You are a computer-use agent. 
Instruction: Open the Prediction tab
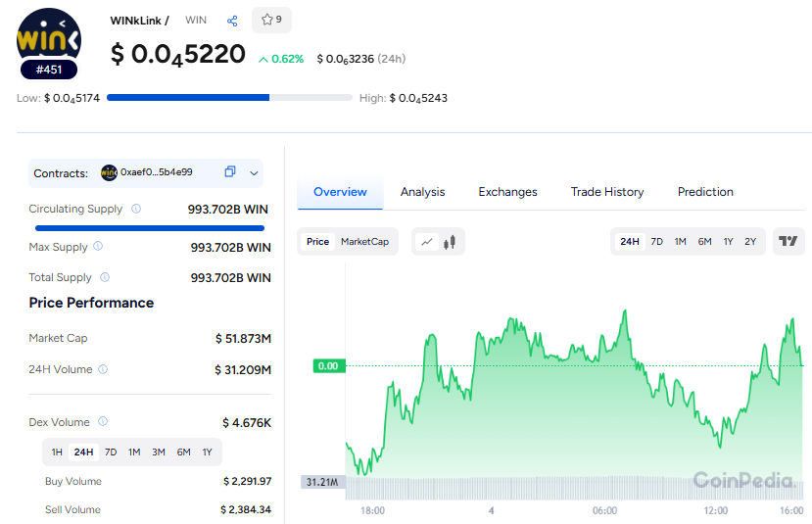pyautogui.click(x=705, y=192)
